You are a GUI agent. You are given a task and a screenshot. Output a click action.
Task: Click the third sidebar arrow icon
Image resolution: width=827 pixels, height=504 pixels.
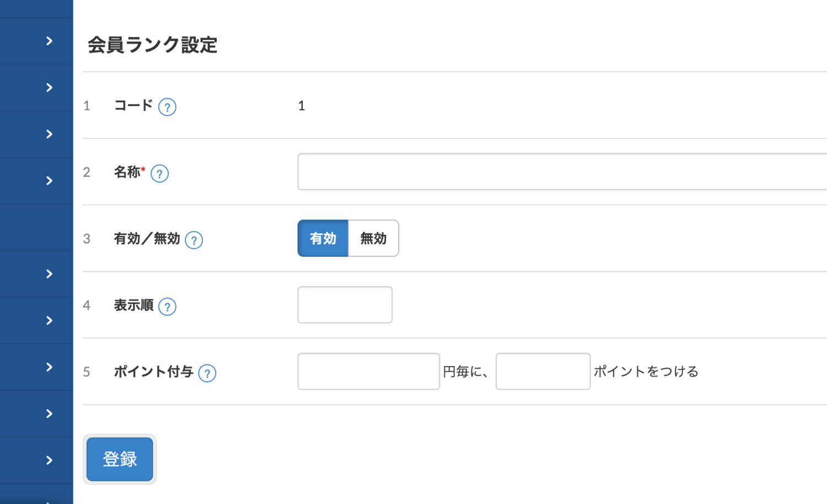(49, 133)
